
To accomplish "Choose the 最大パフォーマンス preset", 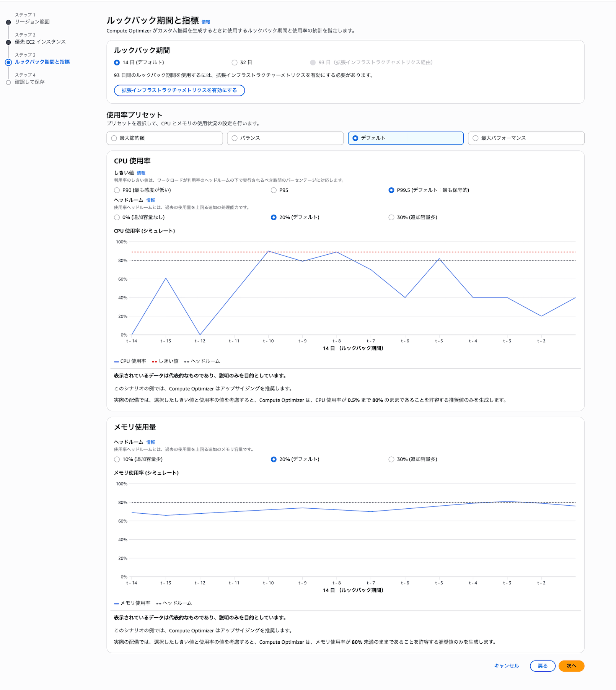I will click(476, 138).
